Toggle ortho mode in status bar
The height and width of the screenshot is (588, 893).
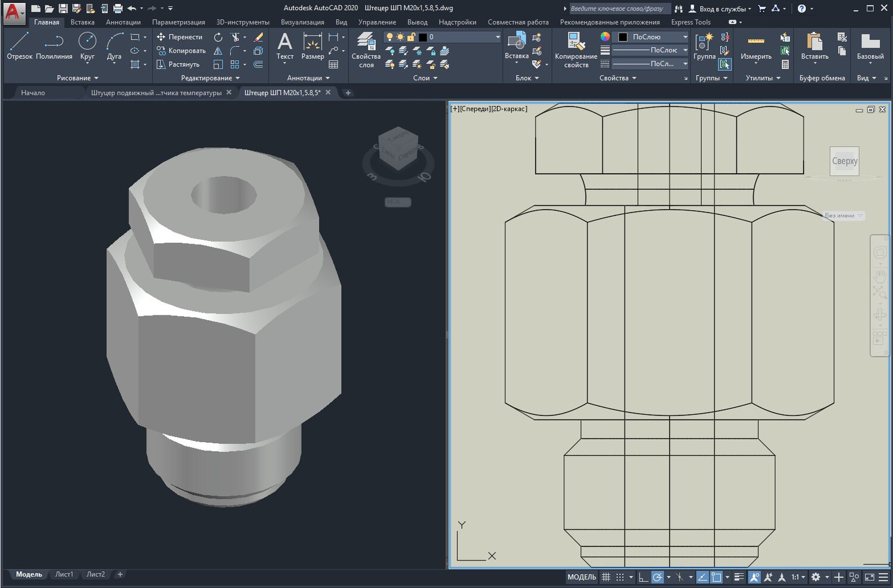(643, 577)
